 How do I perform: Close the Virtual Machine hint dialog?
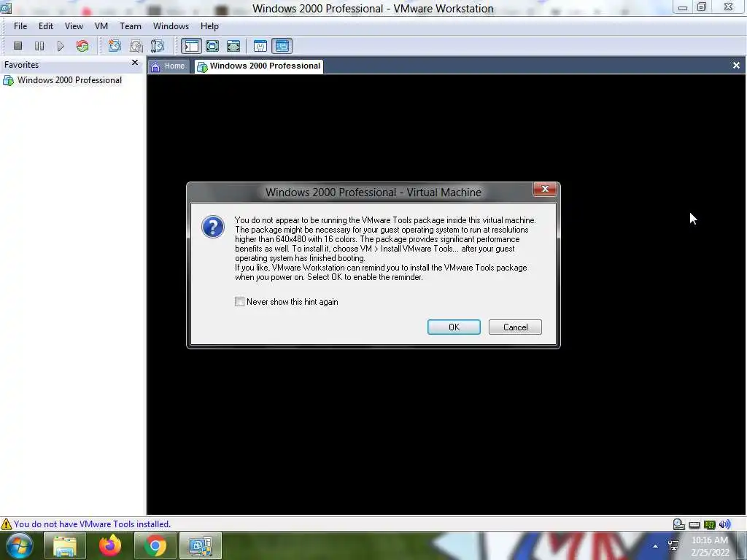tap(545, 189)
